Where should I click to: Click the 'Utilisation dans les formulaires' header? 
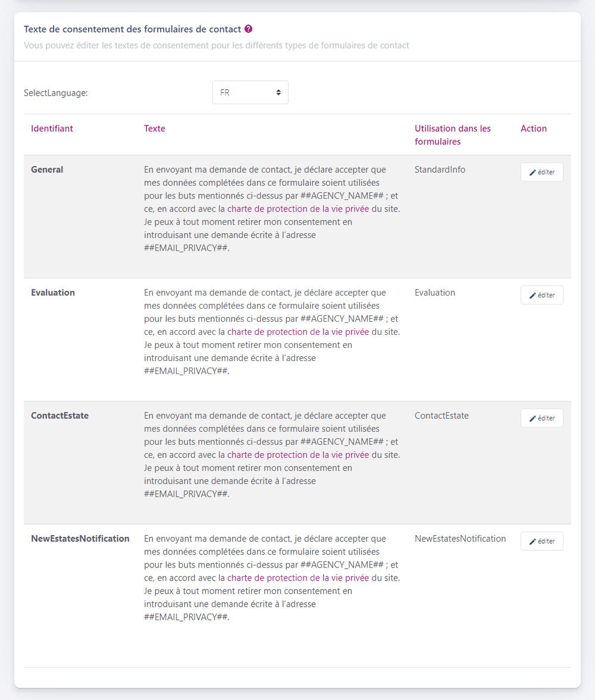pos(452,135)
